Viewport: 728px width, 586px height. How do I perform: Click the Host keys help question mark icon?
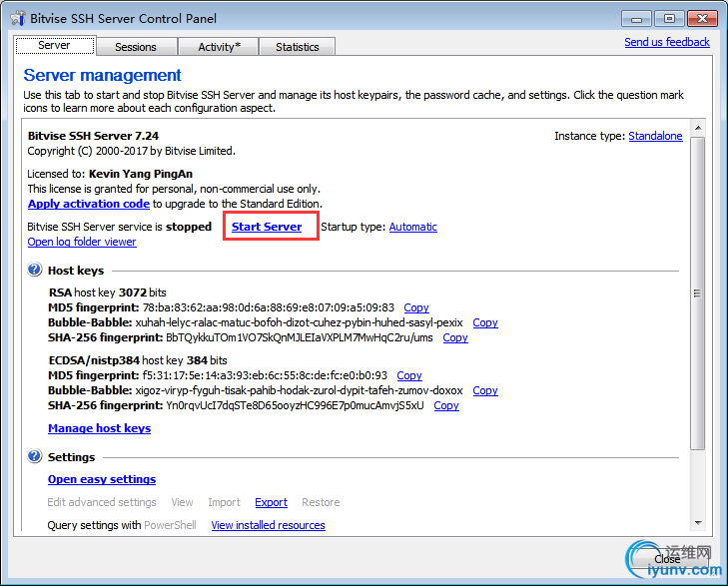35,270
